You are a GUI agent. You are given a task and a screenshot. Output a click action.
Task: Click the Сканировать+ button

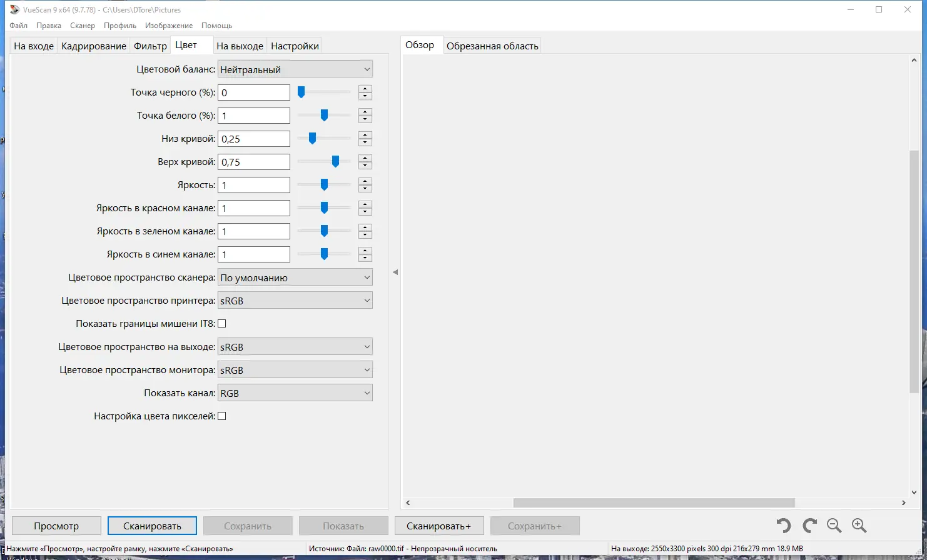pos(438,526)
